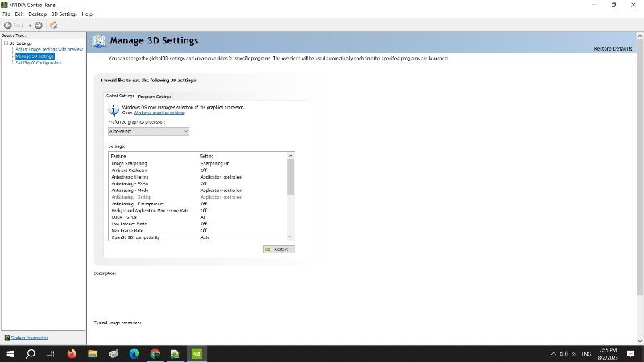Open the Edit menu
Image resolution: width=644 pixels, height=362 pixels.
coord(19,14)
